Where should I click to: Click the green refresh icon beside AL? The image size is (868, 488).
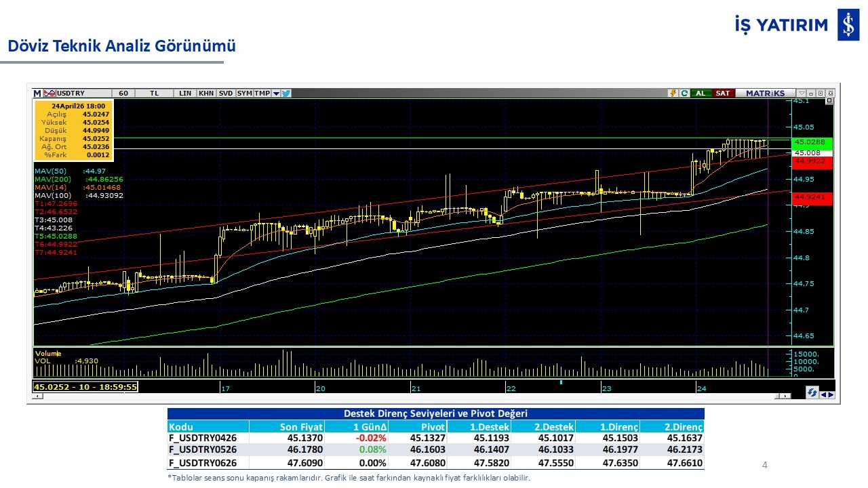tap(684, 94)
